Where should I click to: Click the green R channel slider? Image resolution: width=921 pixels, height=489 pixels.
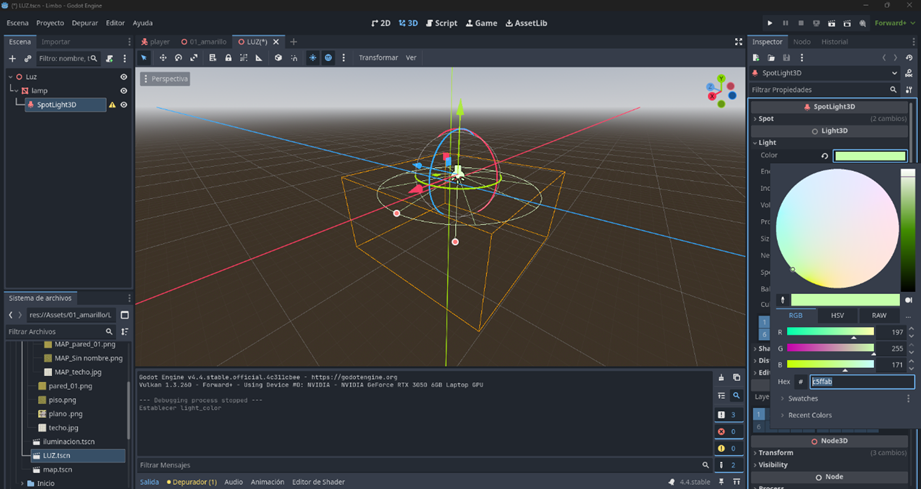(x=829, y=332)
